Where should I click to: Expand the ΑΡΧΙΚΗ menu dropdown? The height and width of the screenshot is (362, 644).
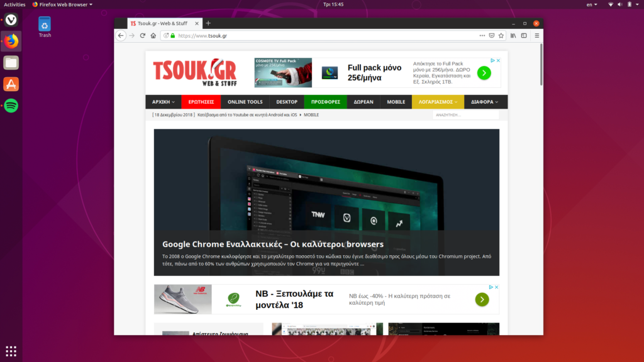tap(164, 102)
